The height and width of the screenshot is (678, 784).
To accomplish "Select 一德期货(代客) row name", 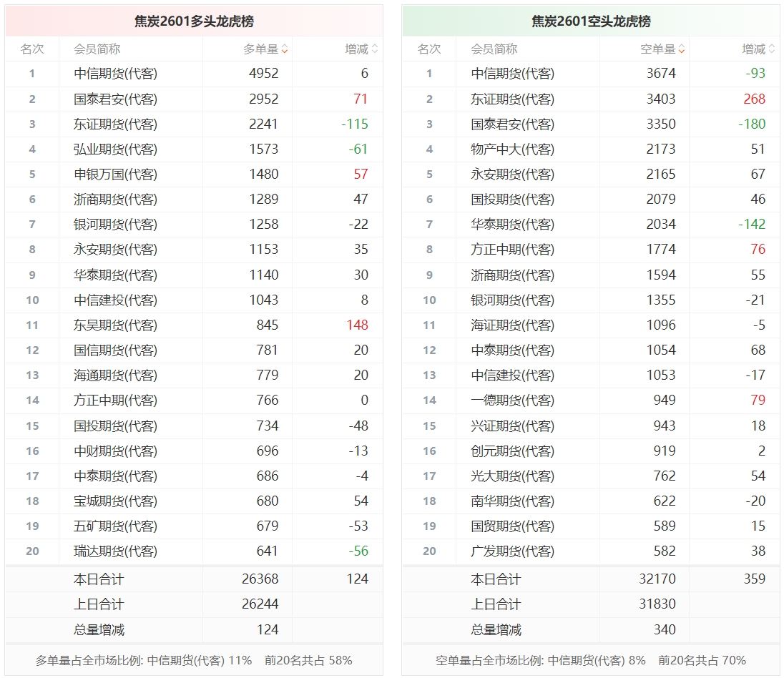I will tap(512, 400).
